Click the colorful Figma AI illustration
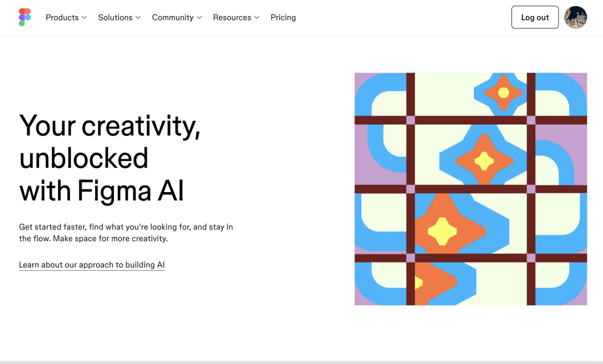The image size is (603, 364). 471,189
